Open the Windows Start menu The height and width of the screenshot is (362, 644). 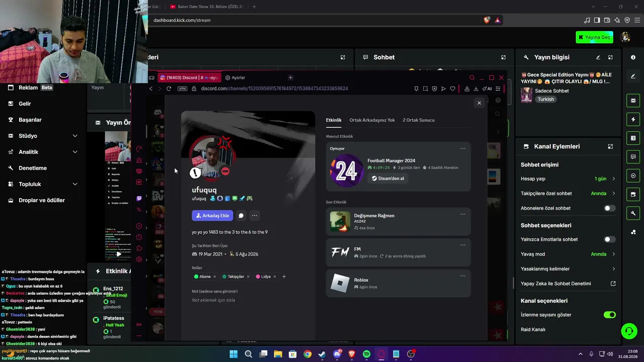click(233, 354)
